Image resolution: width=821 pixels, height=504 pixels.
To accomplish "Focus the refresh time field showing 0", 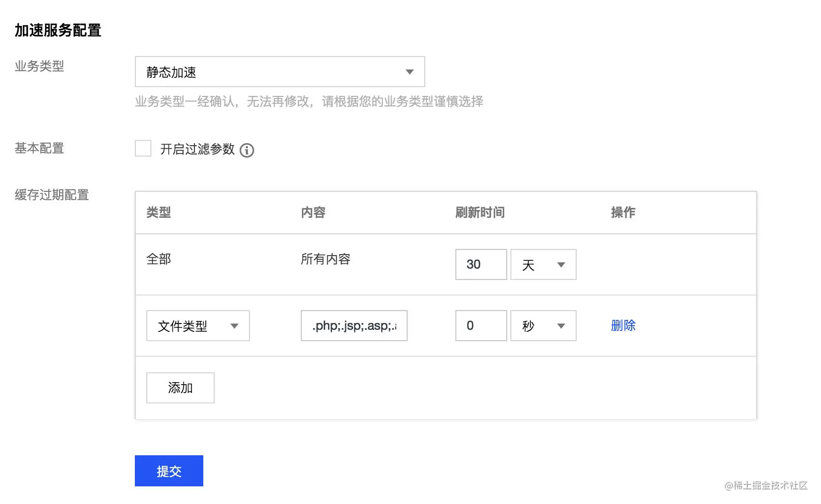I will (x=481, y=326).
